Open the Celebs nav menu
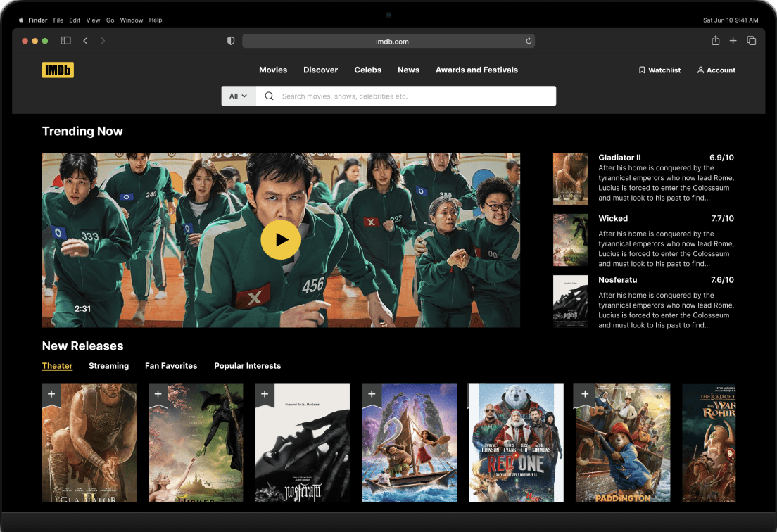The image size is (777, 532). click(x=367, y=70)
